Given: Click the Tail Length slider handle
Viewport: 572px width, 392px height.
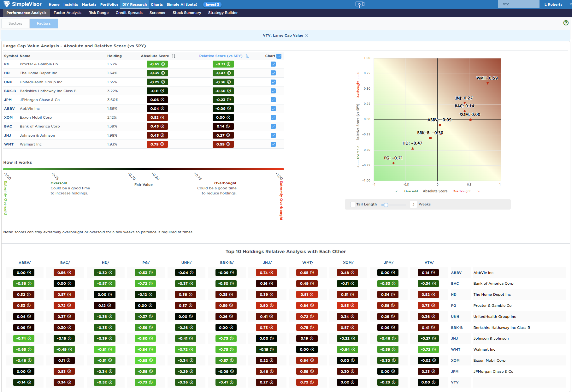Looking at the screenshot, I should pos(386,205).
